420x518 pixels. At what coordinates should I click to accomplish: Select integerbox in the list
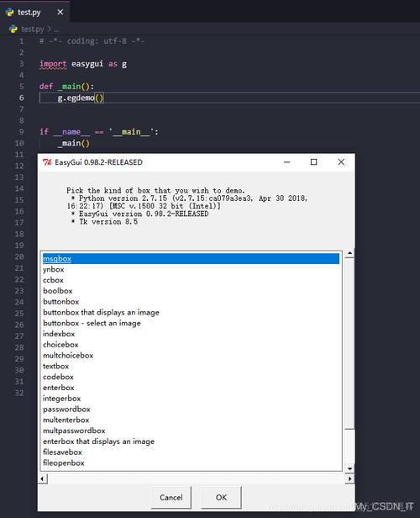click(x=191, y=399)
